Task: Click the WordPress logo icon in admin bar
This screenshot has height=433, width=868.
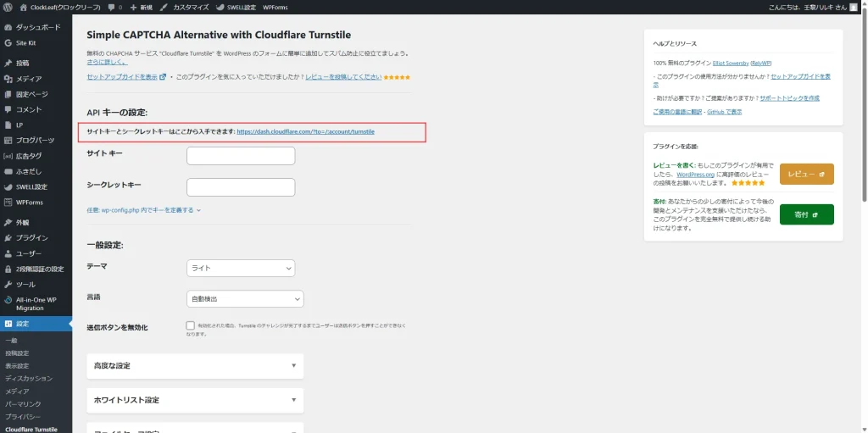Action: (8, 7)
